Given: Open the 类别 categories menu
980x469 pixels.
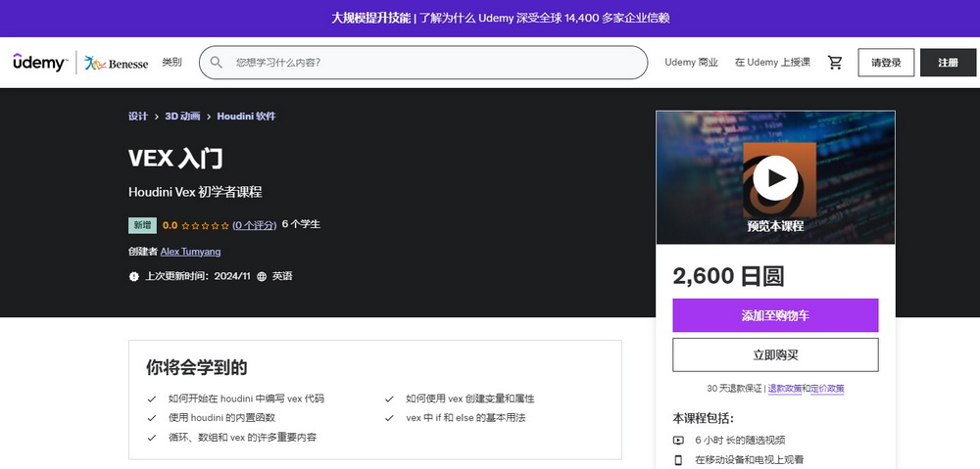Looking at the screenshot, I should coord(171,63).
